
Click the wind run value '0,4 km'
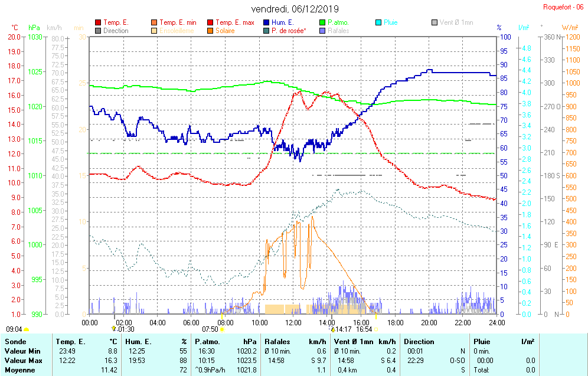pyautogui.click(x=346, y=370)
